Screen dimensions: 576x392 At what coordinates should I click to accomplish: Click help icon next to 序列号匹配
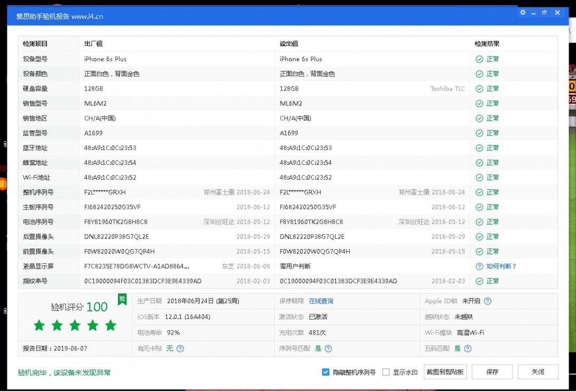(328, 348)
